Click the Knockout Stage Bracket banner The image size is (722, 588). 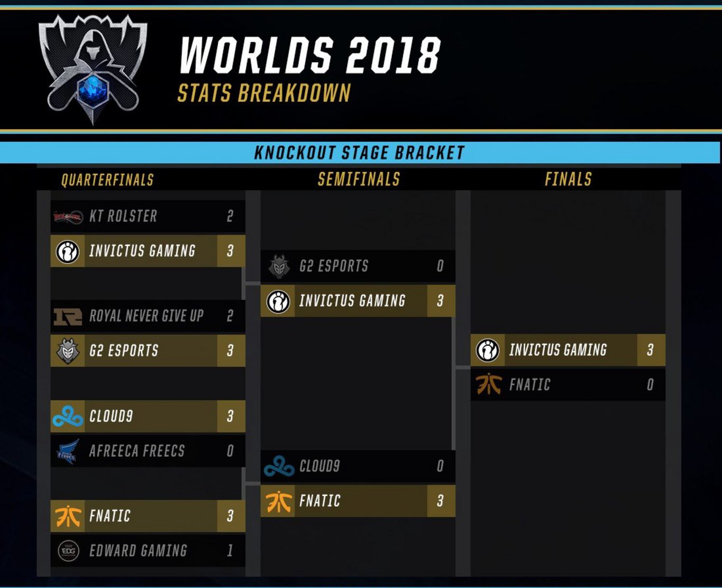coord(360,152)
